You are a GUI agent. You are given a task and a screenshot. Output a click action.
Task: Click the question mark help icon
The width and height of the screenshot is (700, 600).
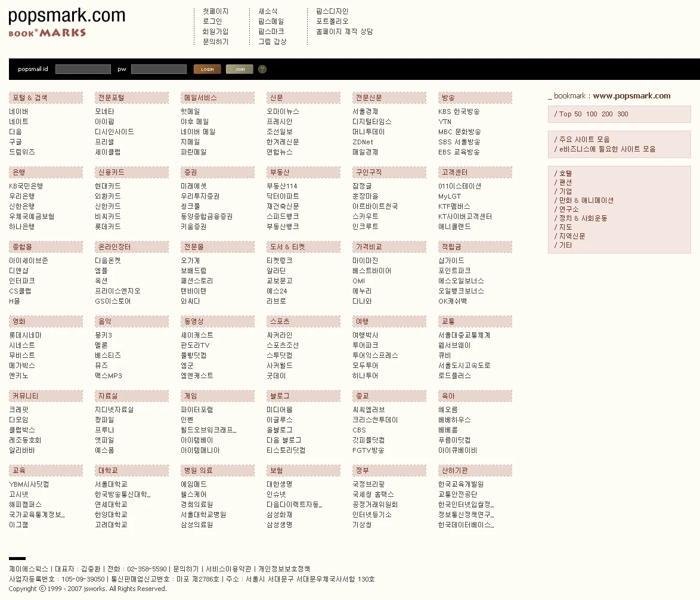pyautogui.click(x=262, y=69)
